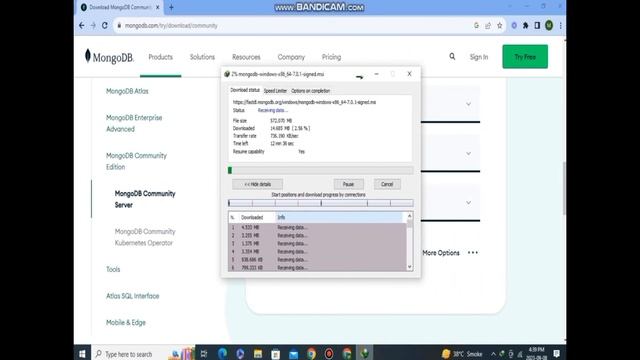Open Internet Download Manager taskbar icon
640x360 pixels.
365,353
